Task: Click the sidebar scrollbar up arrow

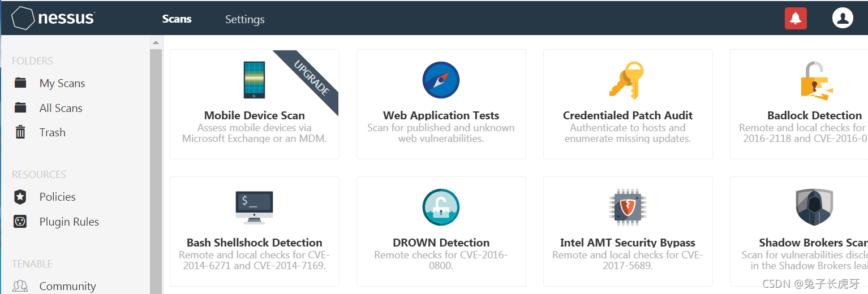Action: click(x=156, y=43)
